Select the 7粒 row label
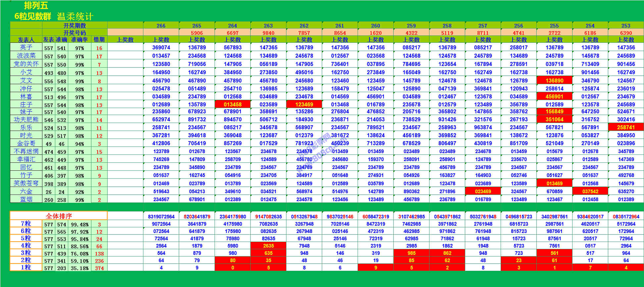Image resolution: width=644 pixels, height=287 pixels. (26, 224)
